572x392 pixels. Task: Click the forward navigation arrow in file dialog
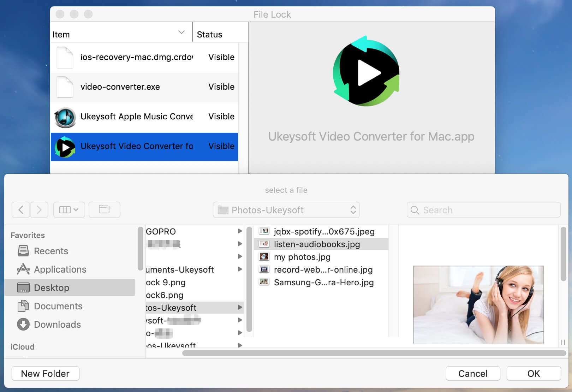click(x=39, y=210)
